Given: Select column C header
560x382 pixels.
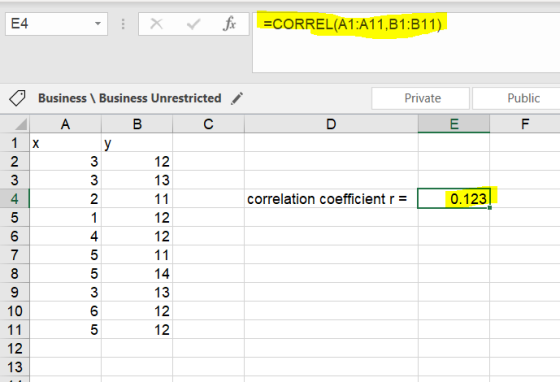Looking at the screenshot, I should coord(209,124).
